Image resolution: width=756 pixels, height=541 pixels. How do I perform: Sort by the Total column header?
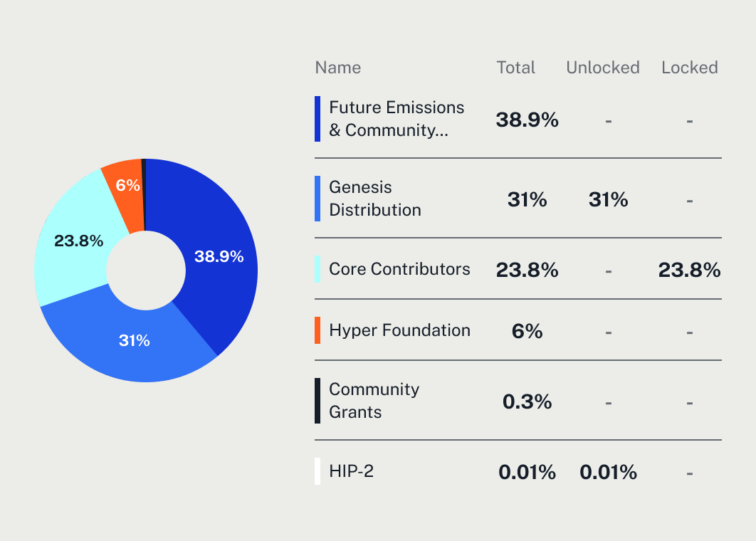point(516,68)
